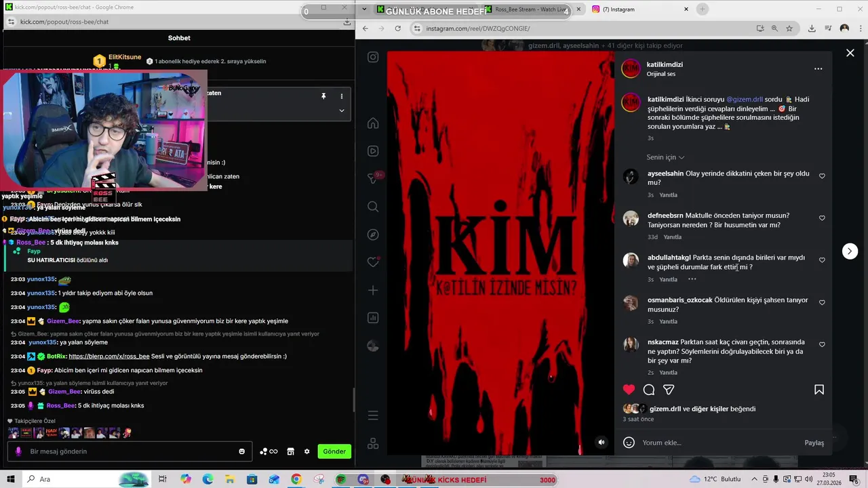Viewport: 868px width, 488px height.
Task: Open the Reels icon in Instagram sidebar
Action: click(373, 151)
